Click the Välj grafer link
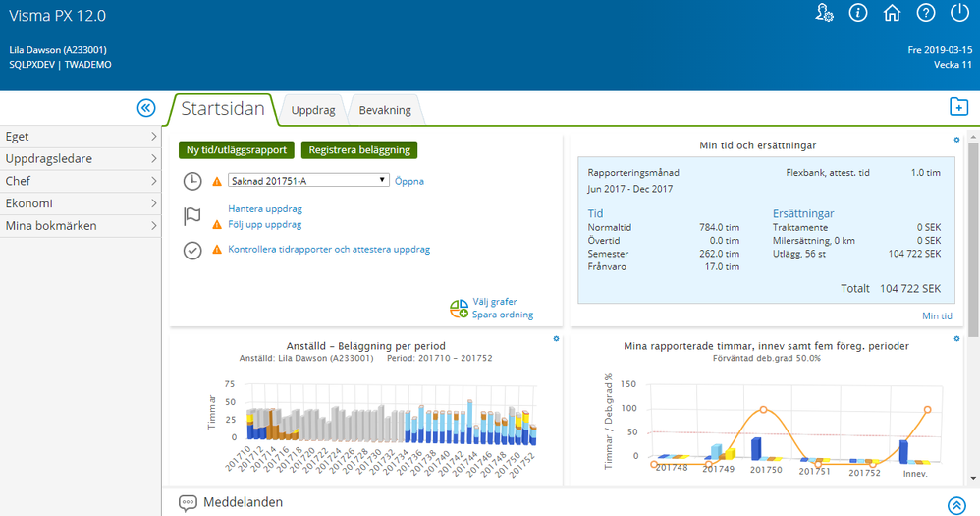Image resolution: width=980 pixels, height=516 pixels. pos(494,302)
